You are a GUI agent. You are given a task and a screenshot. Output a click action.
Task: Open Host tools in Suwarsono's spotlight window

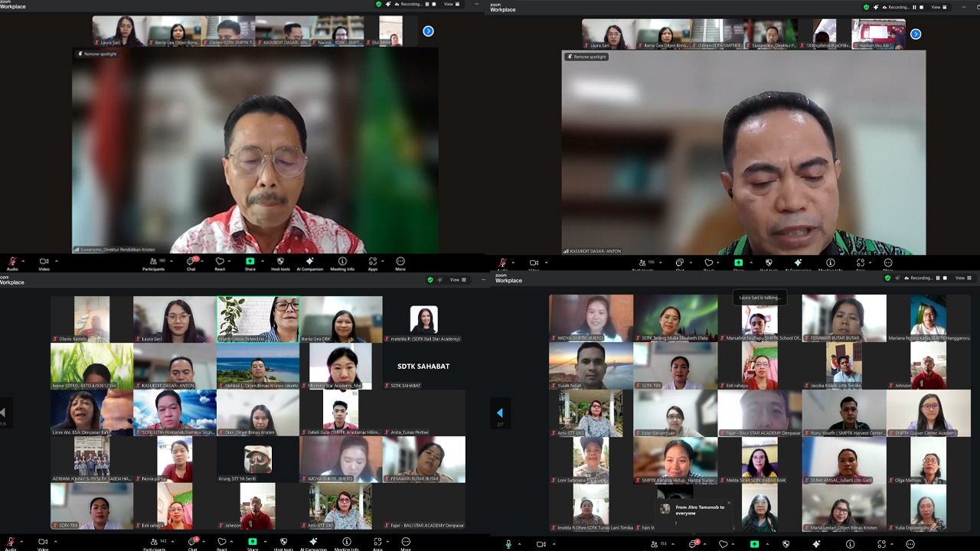coord(280,262)
